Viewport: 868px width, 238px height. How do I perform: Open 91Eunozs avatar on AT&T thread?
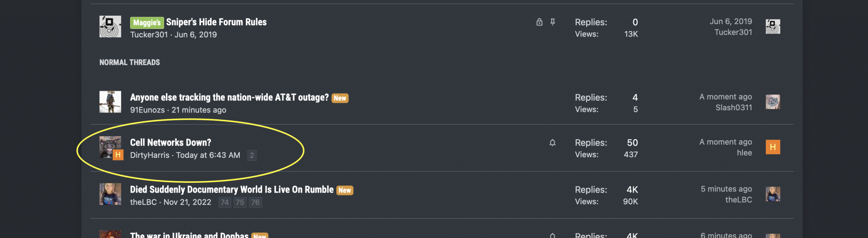110,102
